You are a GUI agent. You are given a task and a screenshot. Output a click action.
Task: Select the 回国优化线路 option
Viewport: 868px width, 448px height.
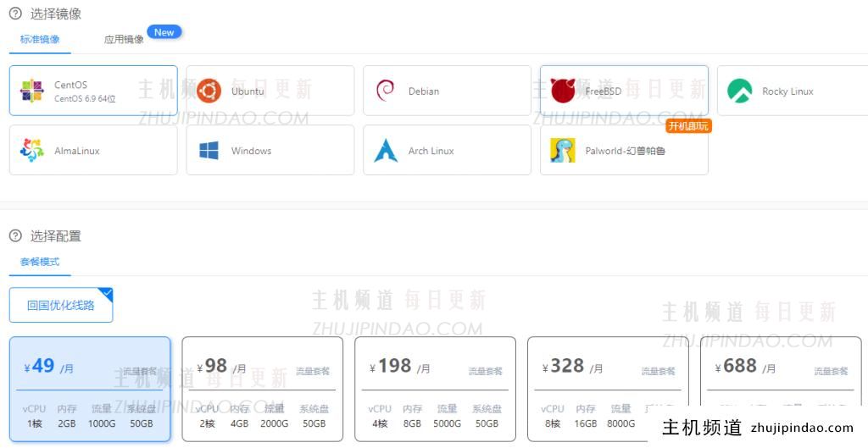click(61, 306)
